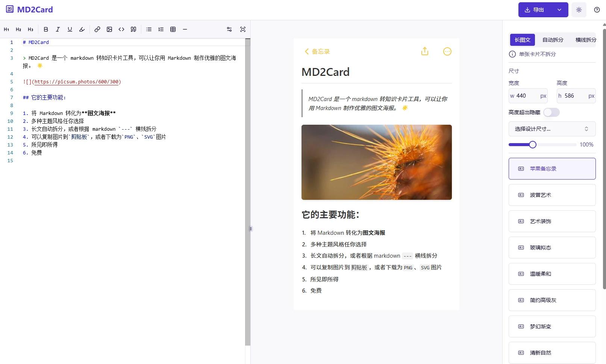The height and width of the screenshot is (364, 606).
Task: Insert a table from the toolbar
Action: (x=173, y=29)
